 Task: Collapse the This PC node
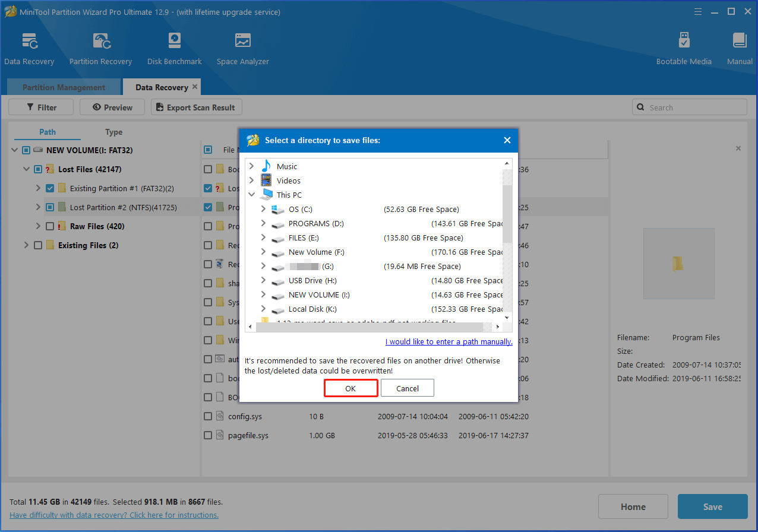tap(251, 194)
